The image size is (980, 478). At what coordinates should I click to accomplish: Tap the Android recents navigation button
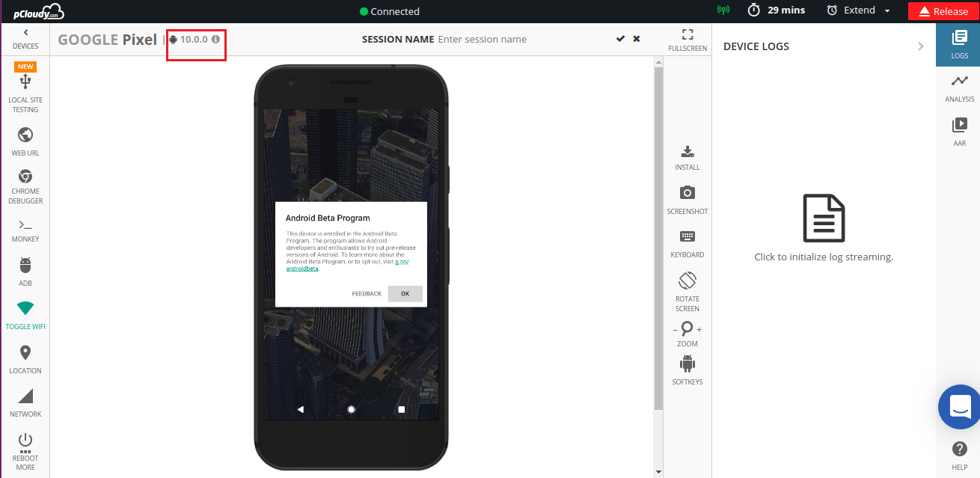coord(401,409)
